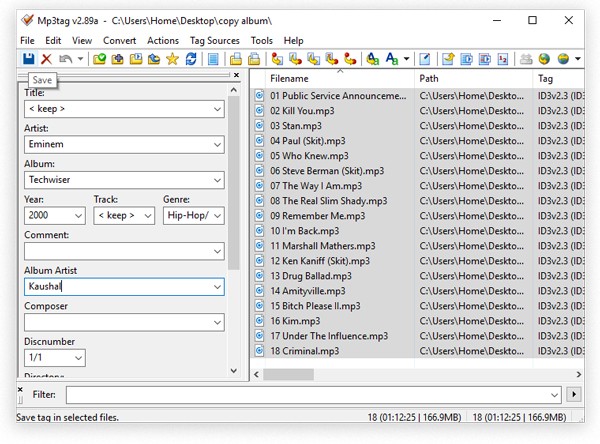Click the red X Remove tag icon
Image resolution: width=600 pixels, height=444 pixels.
[46, 59]
